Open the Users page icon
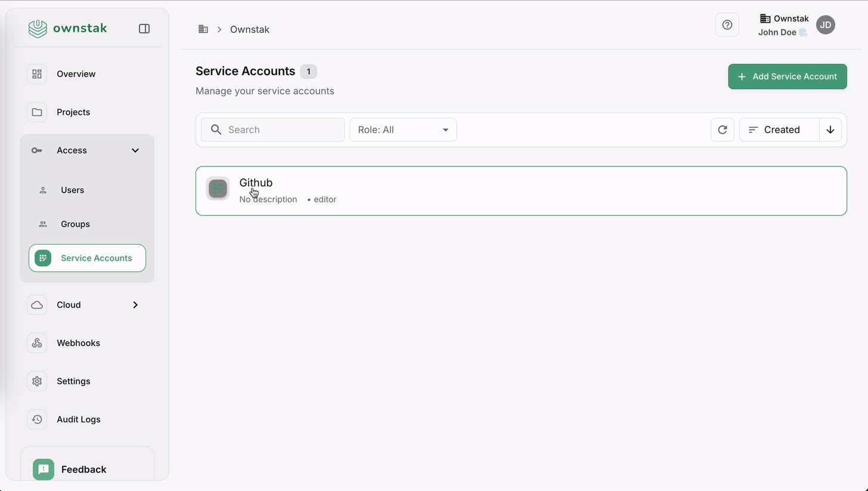Image resolution: width=868 pixels, height=491 pixels. pos(43,190)
